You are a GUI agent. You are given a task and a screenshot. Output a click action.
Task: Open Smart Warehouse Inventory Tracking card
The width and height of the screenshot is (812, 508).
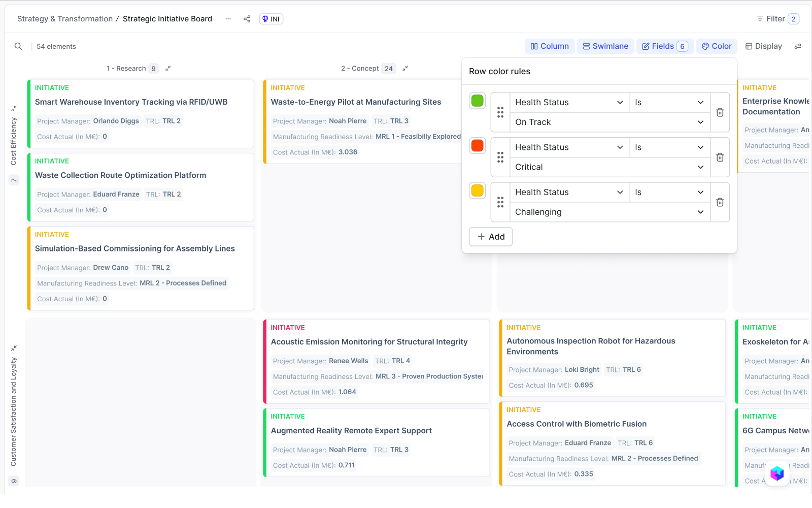point(141,114)
